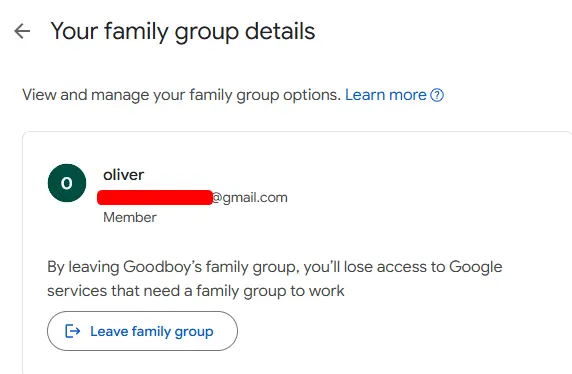The image size is (572, 374).
Task: Open the Learn more link
Action: pyautogui.click(x=386, y=95)
